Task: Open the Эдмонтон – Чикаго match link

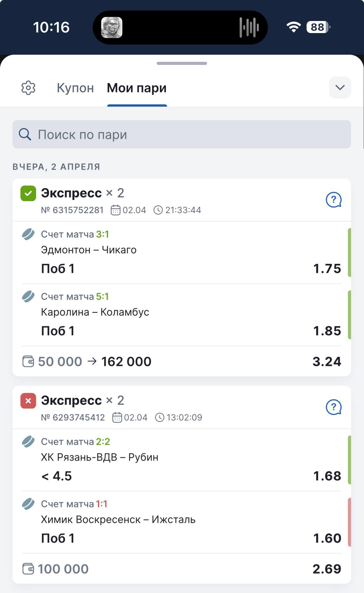Action: point(89,250)
